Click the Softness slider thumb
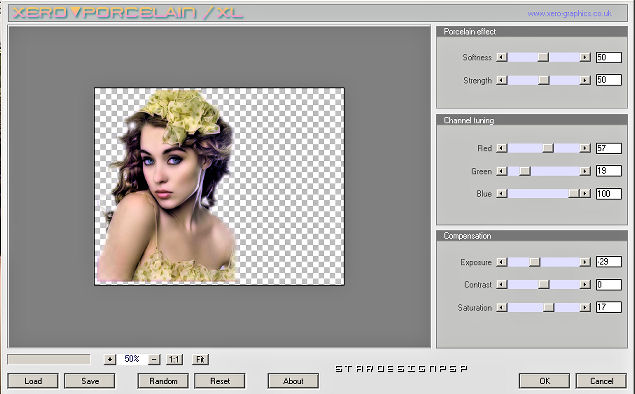This screenshot has width=635, height=394. point(543,58)
